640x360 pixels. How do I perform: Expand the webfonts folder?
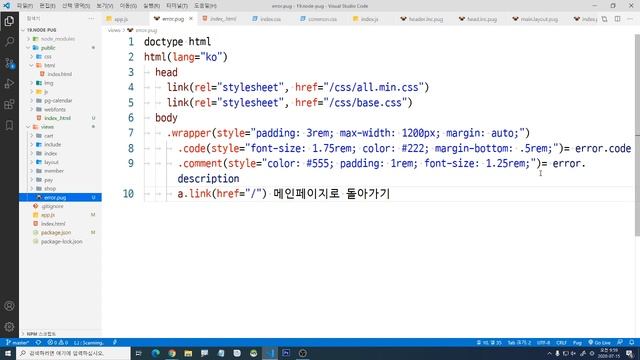32,109
